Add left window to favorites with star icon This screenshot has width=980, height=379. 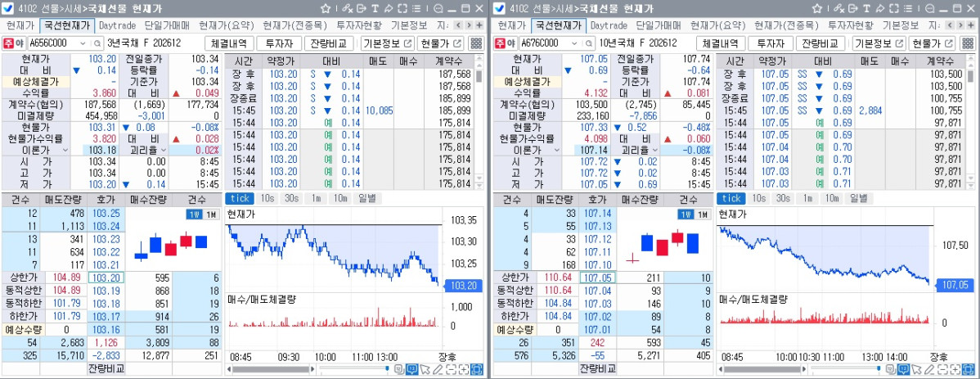tap(326, 8)
